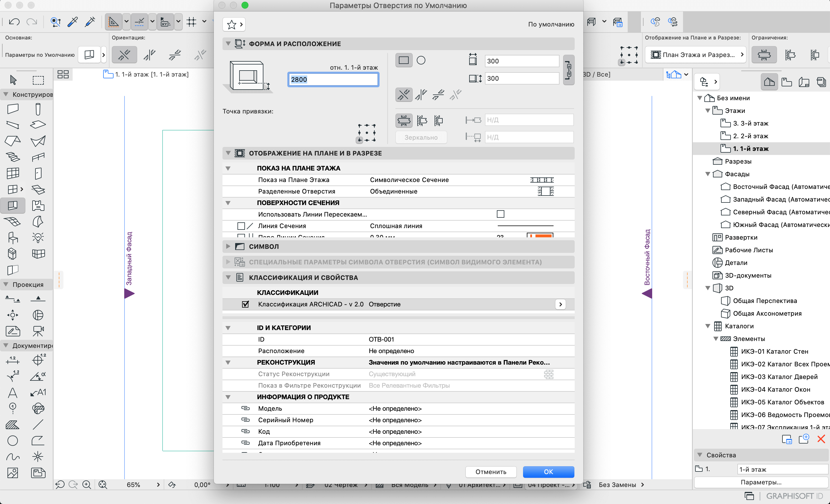
Task: Select second orientation option in dialog
Action: click(421, 94)
